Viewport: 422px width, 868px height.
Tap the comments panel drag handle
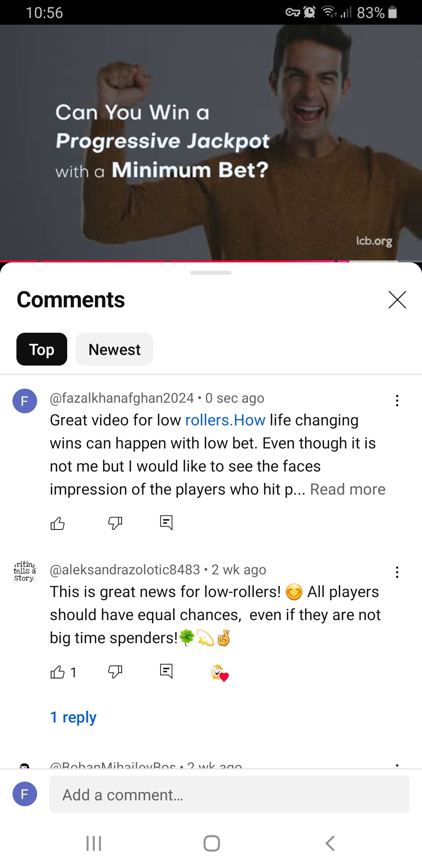click(211, 273)
